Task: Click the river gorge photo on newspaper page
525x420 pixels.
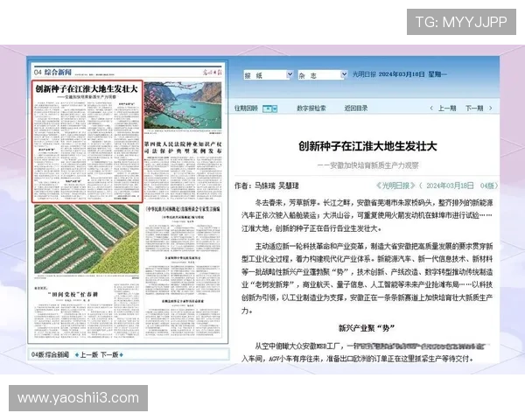Action: pyautogui.click(x=183, y=105)
